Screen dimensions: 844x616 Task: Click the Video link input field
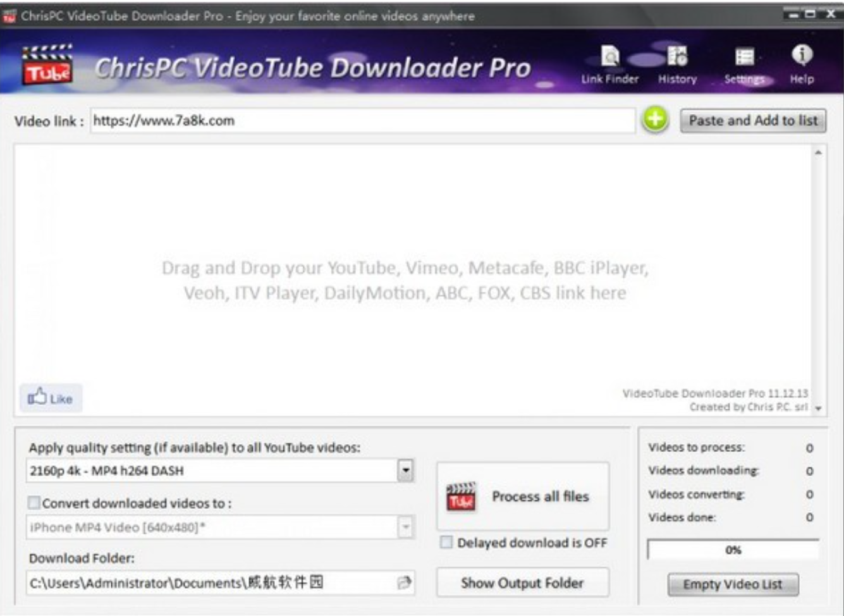(363, 120)
